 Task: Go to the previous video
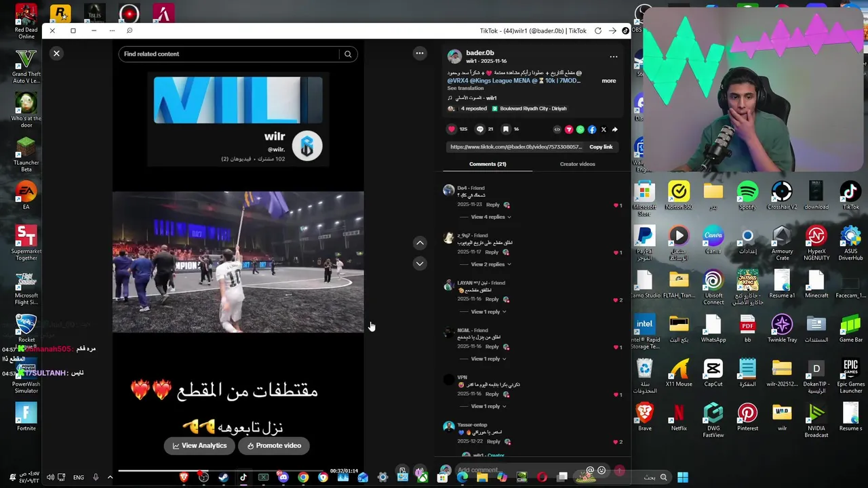[x=420, y=243]
